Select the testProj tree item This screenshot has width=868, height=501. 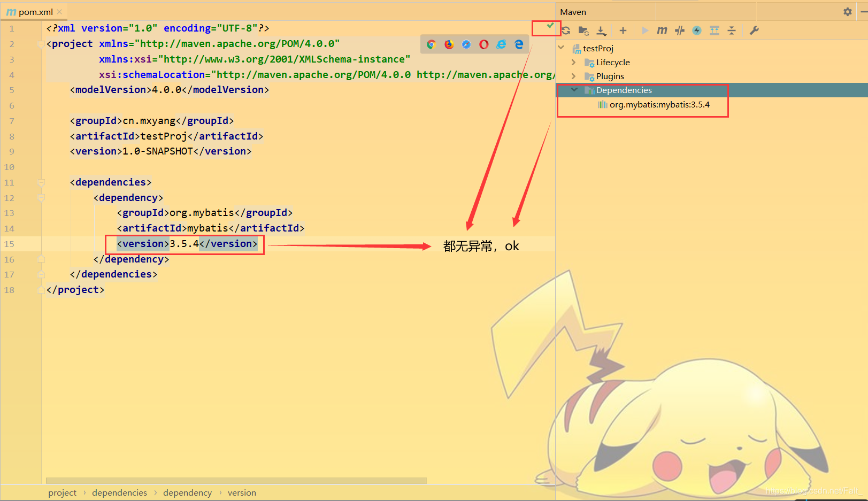coord(598,48)
